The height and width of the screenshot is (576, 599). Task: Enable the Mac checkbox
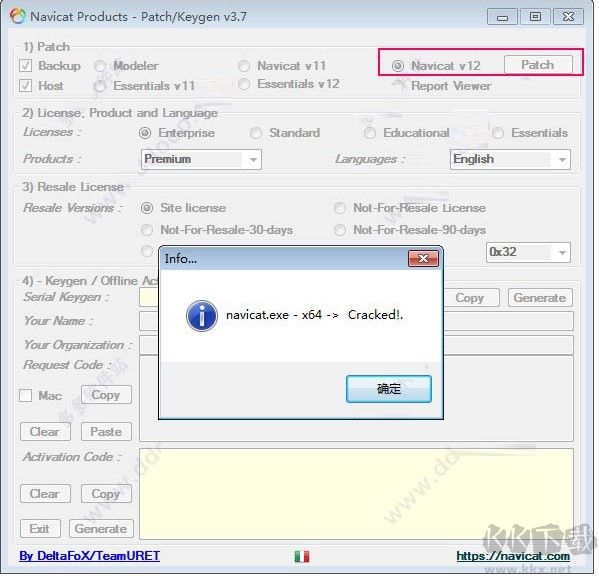click(26, 395)
